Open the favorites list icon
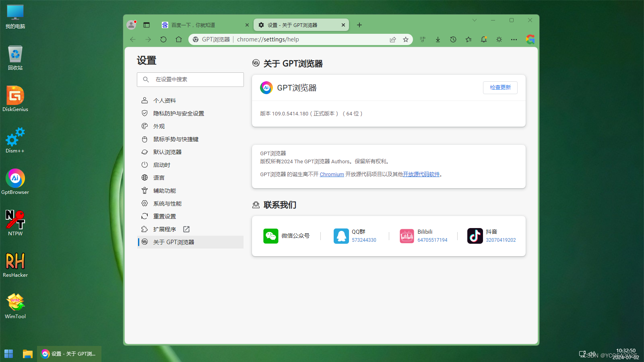Viewport: 644px width, 362px height. point(469,39)
